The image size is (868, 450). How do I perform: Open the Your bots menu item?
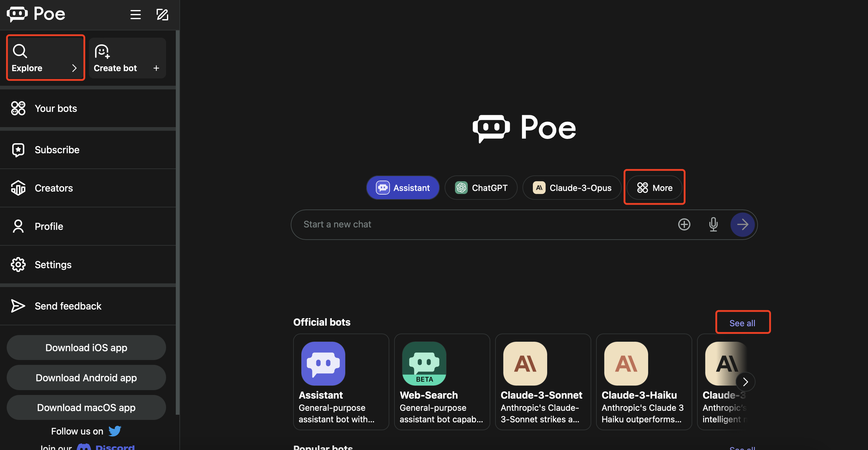point(56,109)
